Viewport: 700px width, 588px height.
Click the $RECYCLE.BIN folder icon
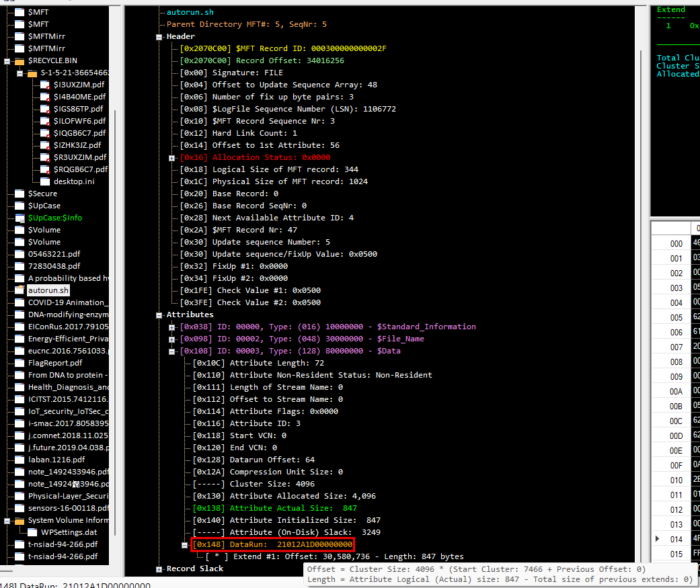coord(20,60)
